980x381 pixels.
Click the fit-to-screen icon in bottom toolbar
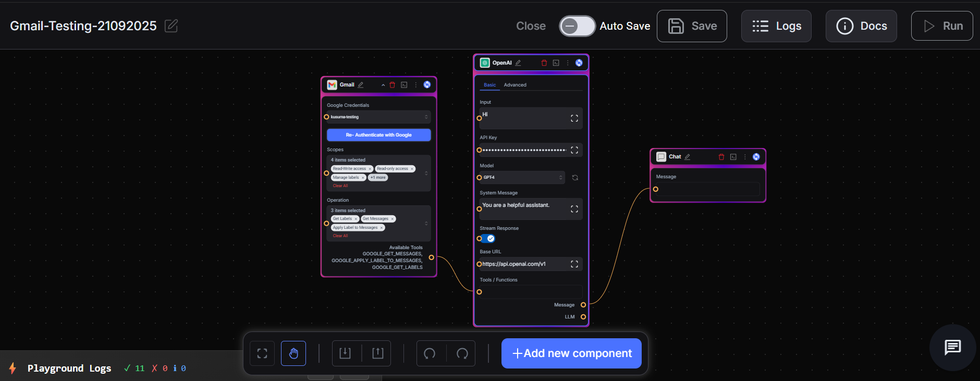click(262, 353)
